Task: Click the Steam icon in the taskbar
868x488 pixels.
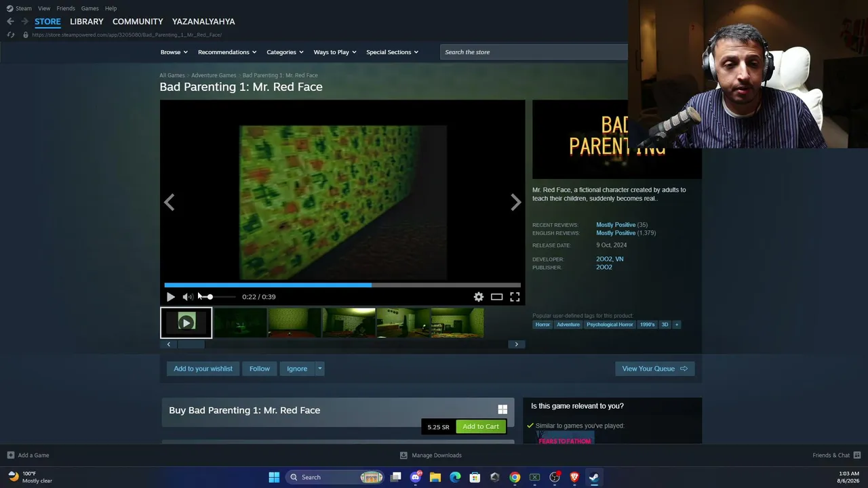Action: [594, 477]
